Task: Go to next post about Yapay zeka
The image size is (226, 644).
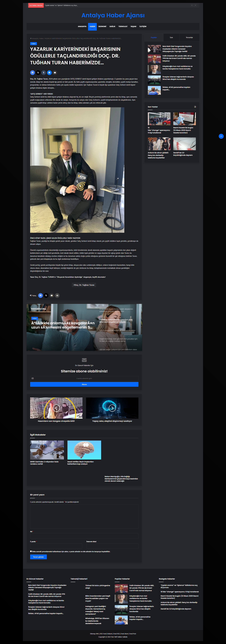Action: [112, 408]
